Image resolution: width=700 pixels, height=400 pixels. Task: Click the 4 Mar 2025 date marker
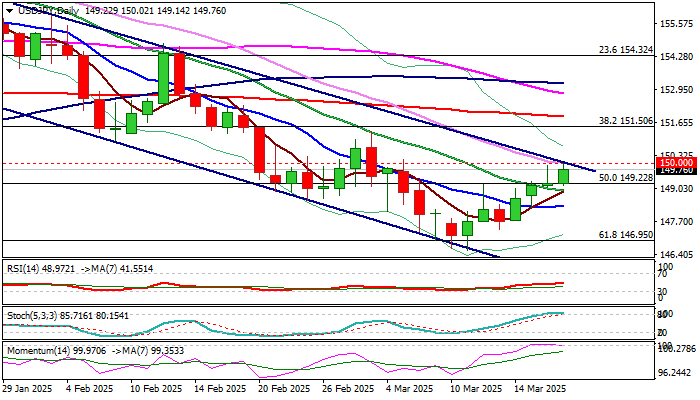409,388
